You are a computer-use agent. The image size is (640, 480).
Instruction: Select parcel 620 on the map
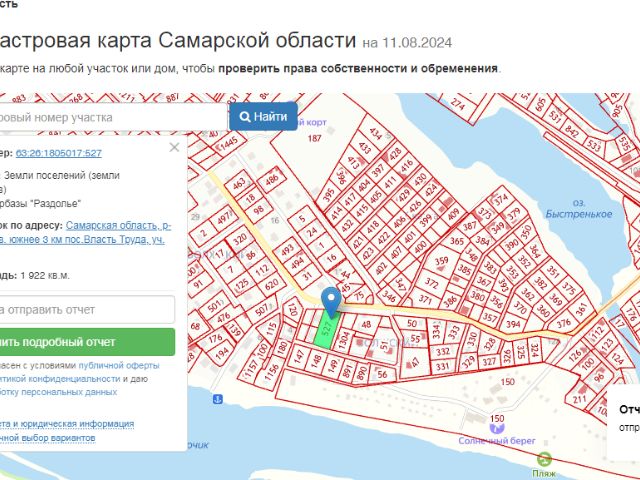pyautogui.click(x=272, y=284)
